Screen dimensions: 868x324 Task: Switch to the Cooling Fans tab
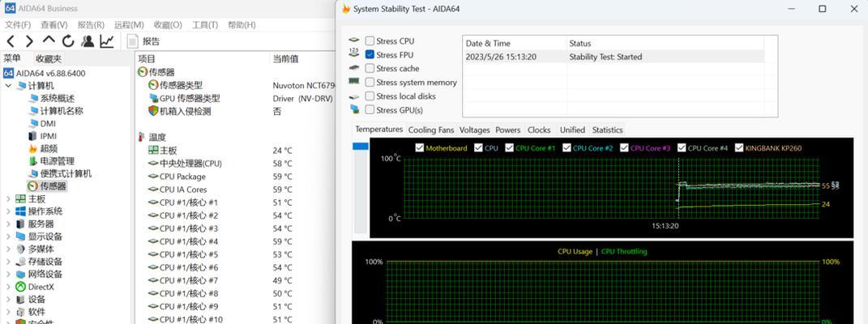coord(430,130)
